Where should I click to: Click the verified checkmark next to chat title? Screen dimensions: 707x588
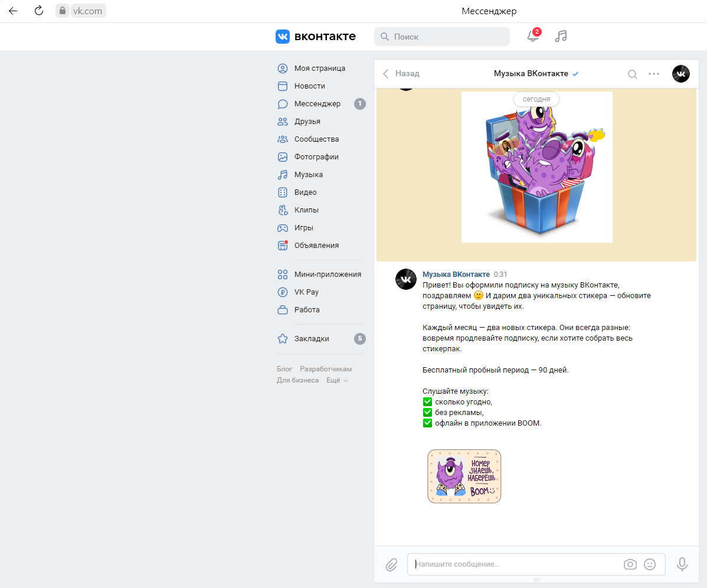(575, 74)
